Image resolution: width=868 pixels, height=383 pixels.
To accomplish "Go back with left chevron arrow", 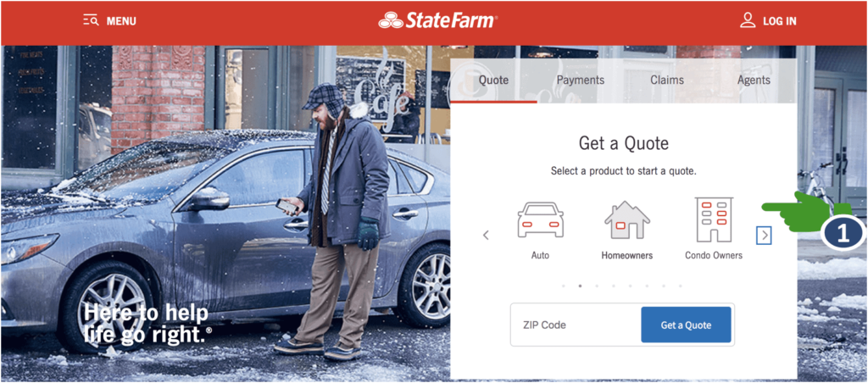I will click(x=486, y=236).
